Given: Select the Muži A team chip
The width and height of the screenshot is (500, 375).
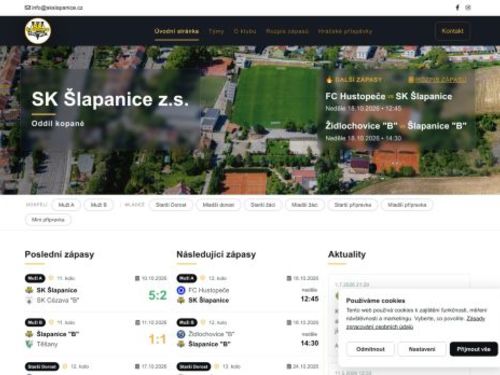Looking at the screenshot, I should click(x=66, y=205).
